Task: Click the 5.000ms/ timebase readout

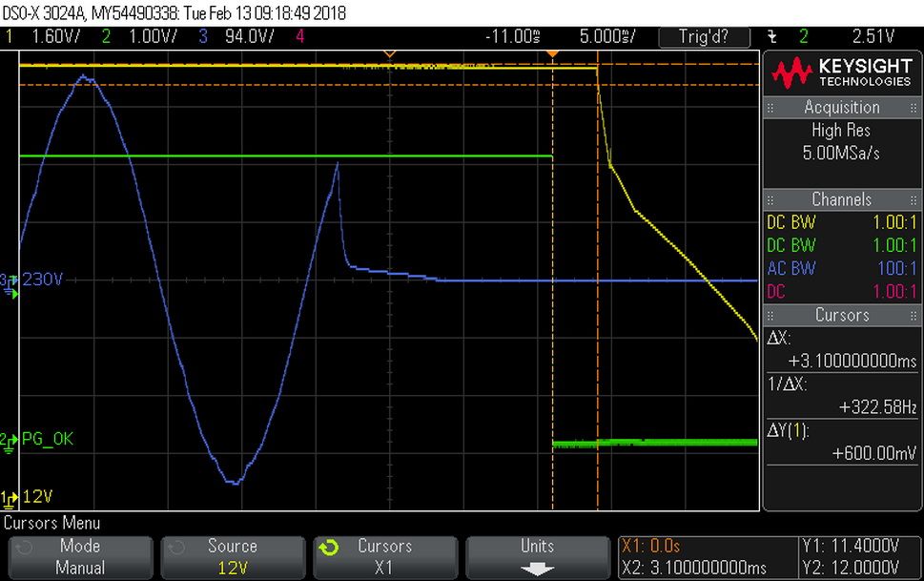Action: (607, 36)
